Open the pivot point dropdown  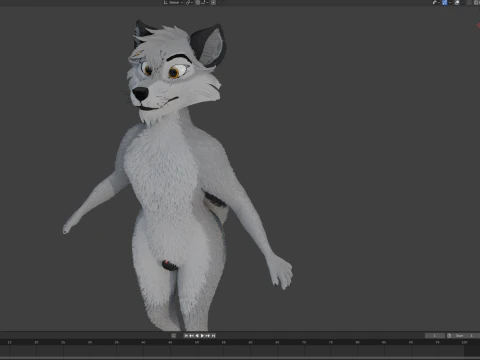(189, 2)
